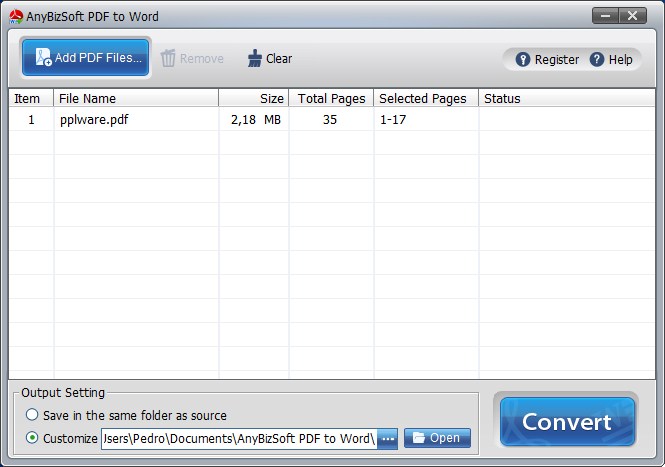
Task: Click item number '1' cell
Action: [x=31, y=120]
